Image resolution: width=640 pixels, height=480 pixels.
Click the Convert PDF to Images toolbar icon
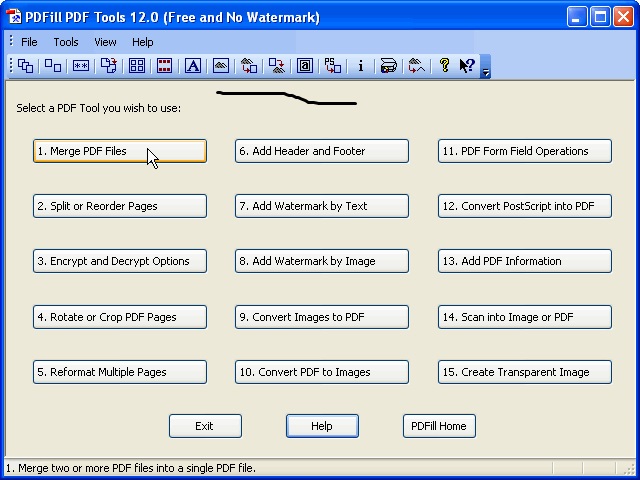coord(277,65)
